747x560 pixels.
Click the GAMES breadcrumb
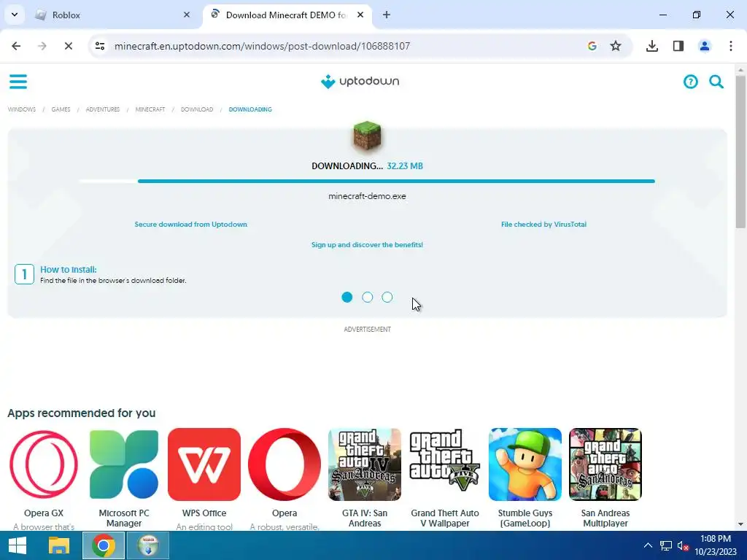click(x=61, y=109)
